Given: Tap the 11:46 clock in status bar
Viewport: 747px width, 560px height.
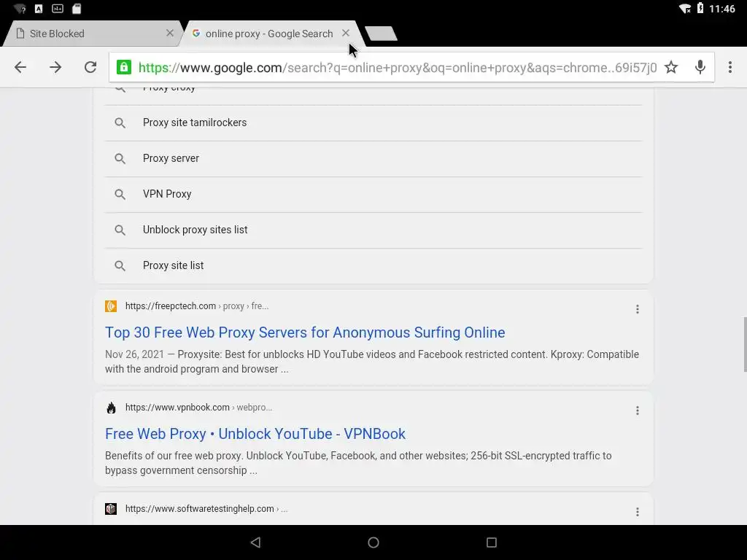Looking at the screenshot, I should (721, 9).
